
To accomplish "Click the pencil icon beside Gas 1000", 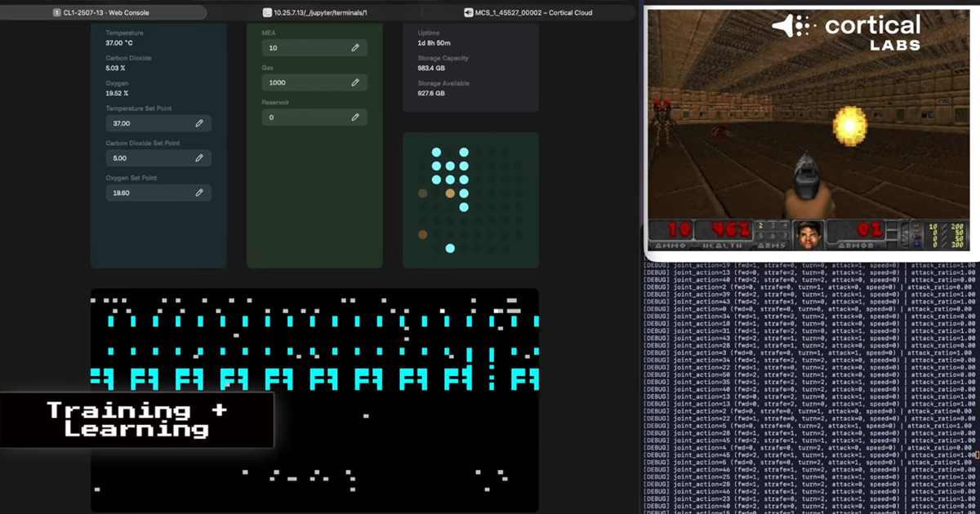I will (355, 83).
